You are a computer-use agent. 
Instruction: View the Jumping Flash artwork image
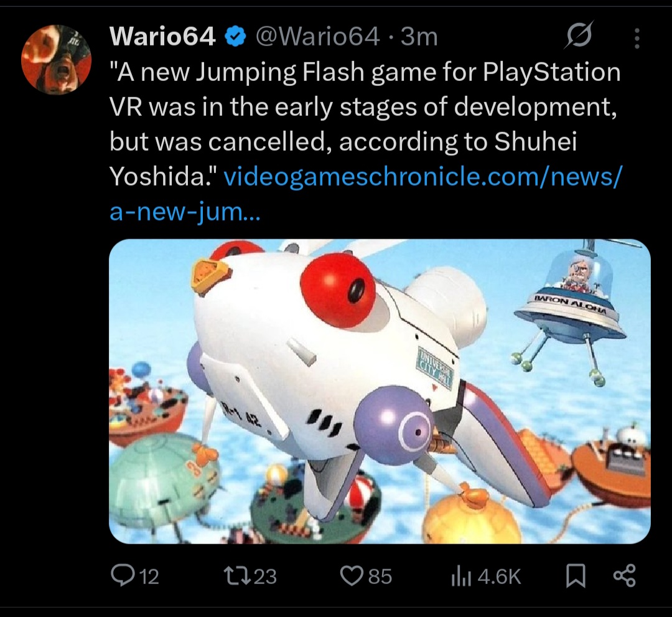click(x=380, y=391)
